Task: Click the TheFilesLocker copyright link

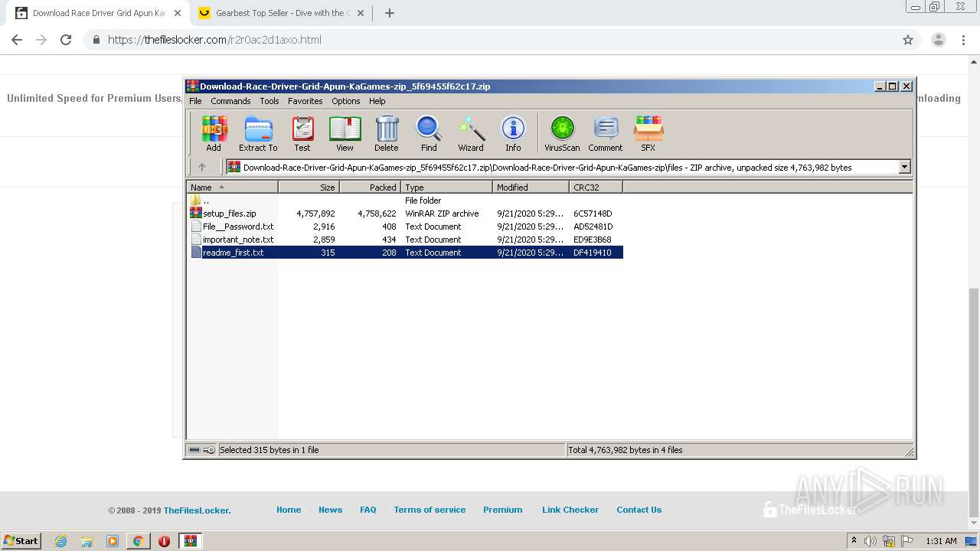Action: 197,510
